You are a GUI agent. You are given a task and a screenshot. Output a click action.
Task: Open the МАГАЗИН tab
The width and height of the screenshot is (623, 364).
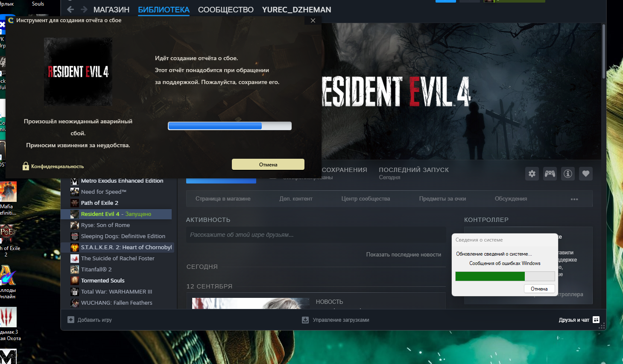click(111, 10)
